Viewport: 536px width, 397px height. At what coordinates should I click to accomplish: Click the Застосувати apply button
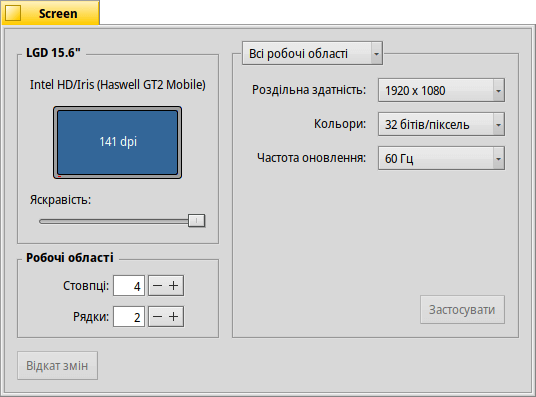462,309
